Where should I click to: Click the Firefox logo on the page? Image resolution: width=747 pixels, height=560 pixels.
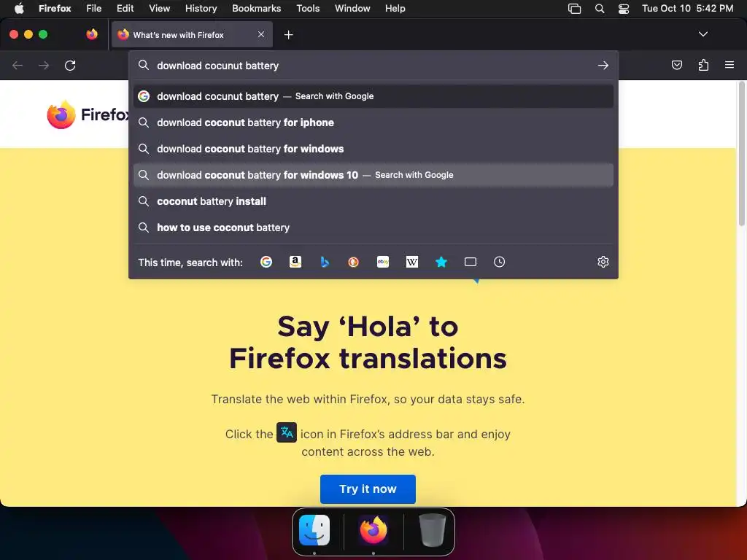click(61, 114)
